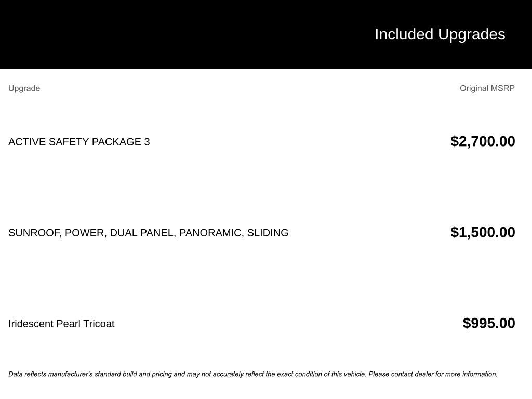The image size is (532, 399).
Task: Click the data disclaimer footnote text
Action: point(253,374)
